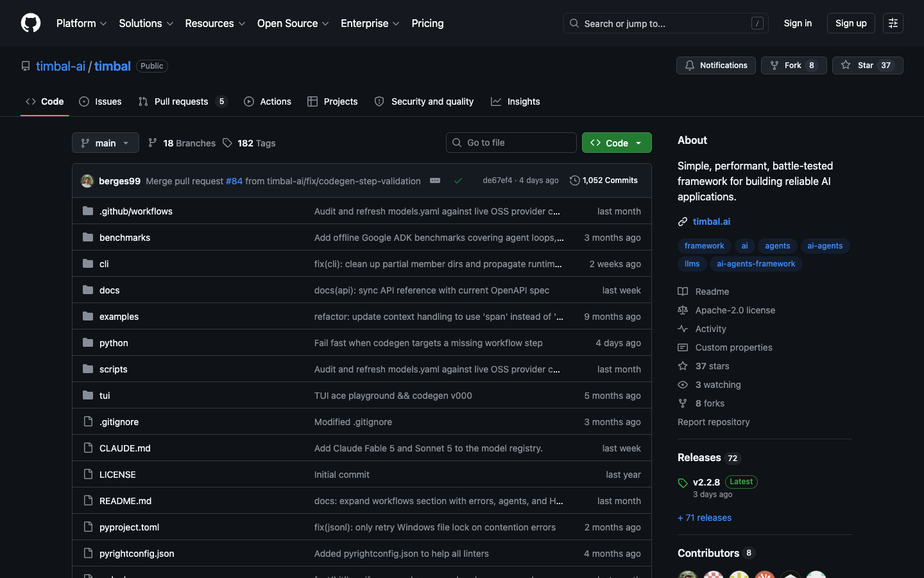Expand the commit message ellipsis

coord(435,180)
